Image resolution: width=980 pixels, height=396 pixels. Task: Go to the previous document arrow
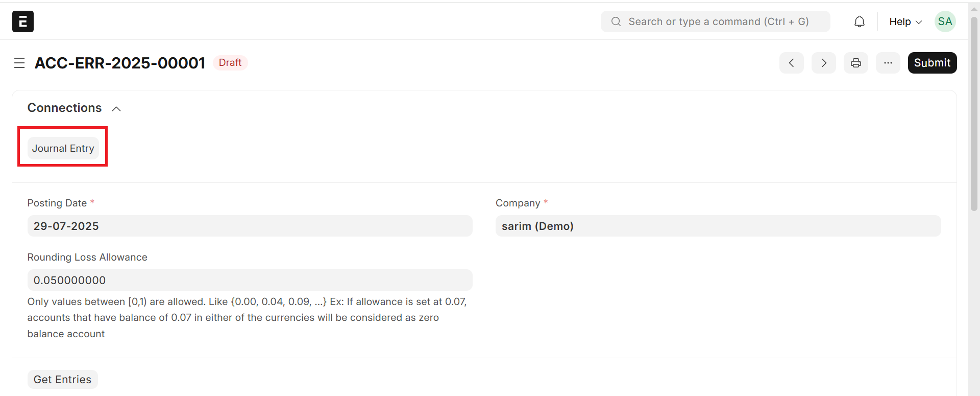tap(791, 63)
